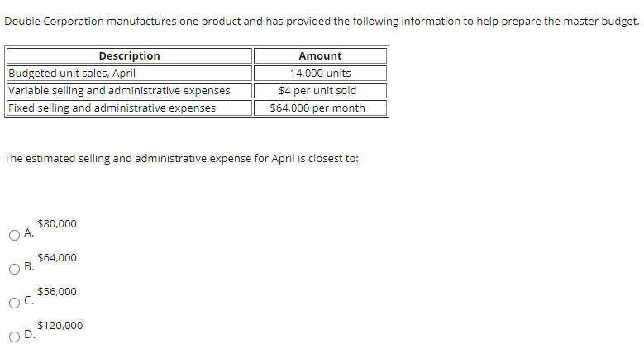Choose the $64,000 answer text
This screenshot has height=349, width=644.
coord(57,258)
